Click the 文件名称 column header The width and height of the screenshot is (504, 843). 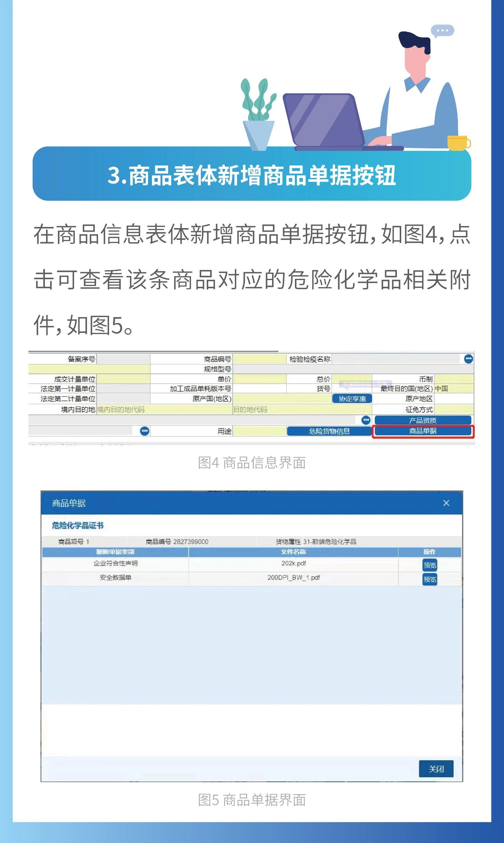click(293, 552)
